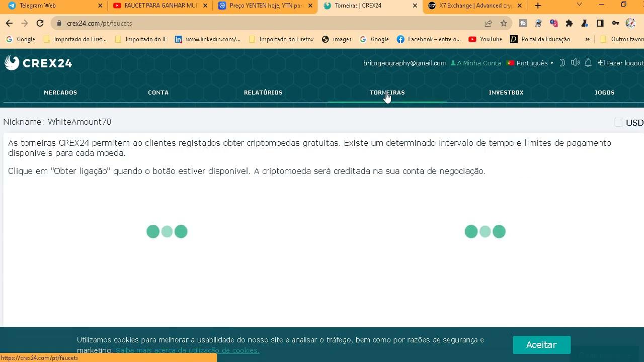644x362 pixels.
Task: Open the MERCADOS menu item
Action: tap(60, 93)
